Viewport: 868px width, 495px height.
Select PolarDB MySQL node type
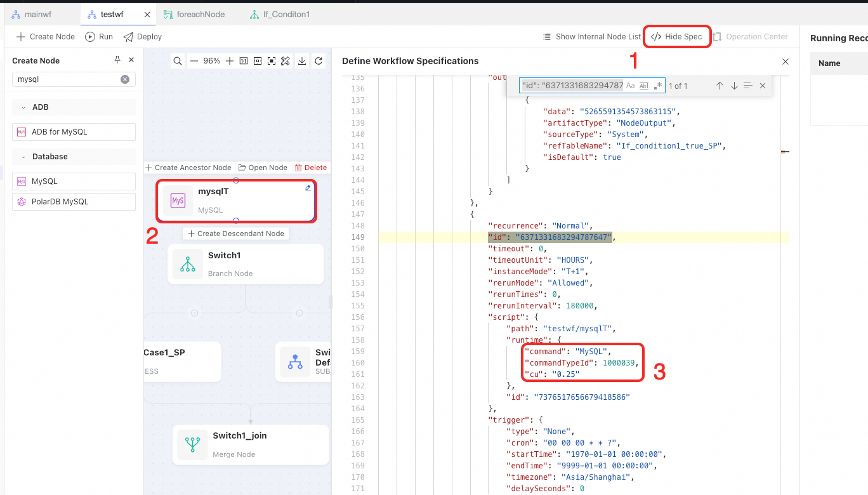point(74,202)
